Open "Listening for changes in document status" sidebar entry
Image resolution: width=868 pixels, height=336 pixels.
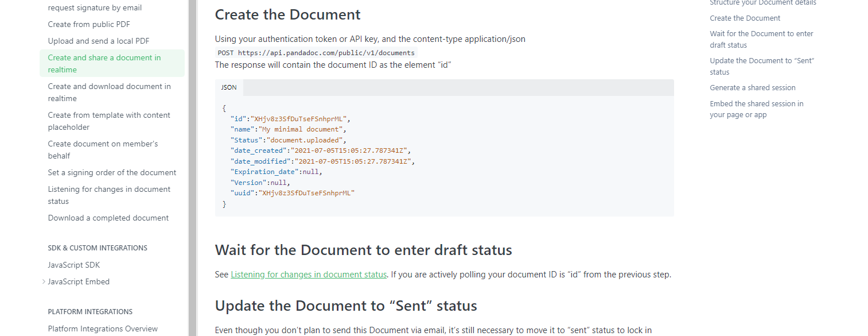click(109, 195)
